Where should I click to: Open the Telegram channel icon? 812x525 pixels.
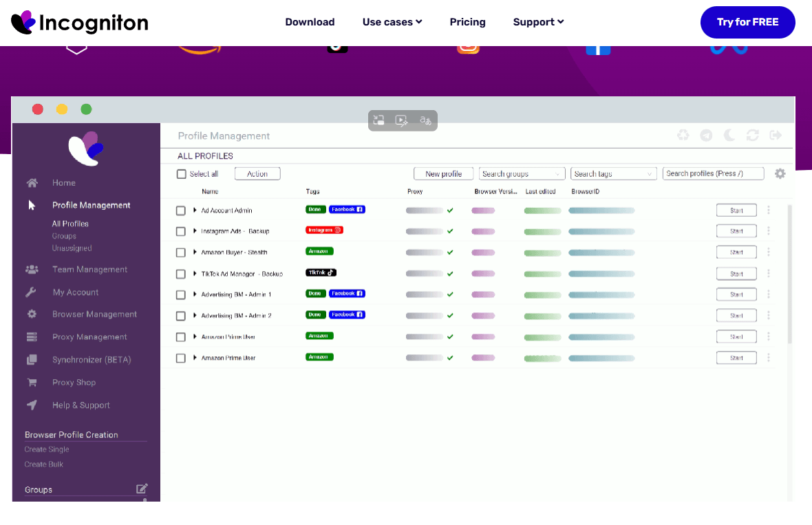(x=706, y=136)
